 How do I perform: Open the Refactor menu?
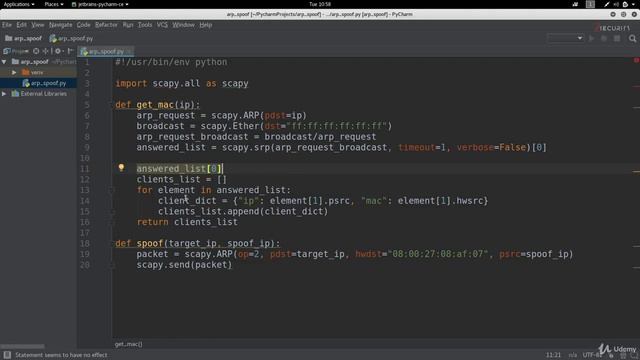point(106,25)
